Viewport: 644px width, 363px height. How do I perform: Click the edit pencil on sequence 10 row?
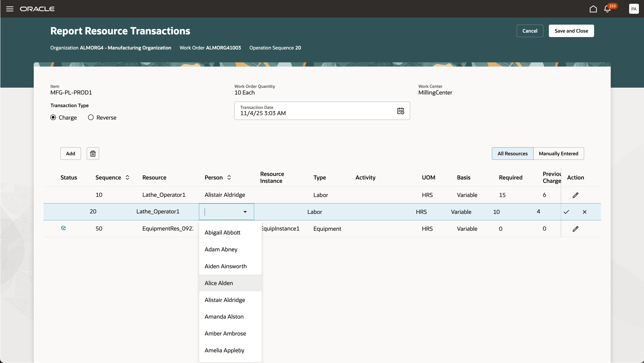pos(575,195)
